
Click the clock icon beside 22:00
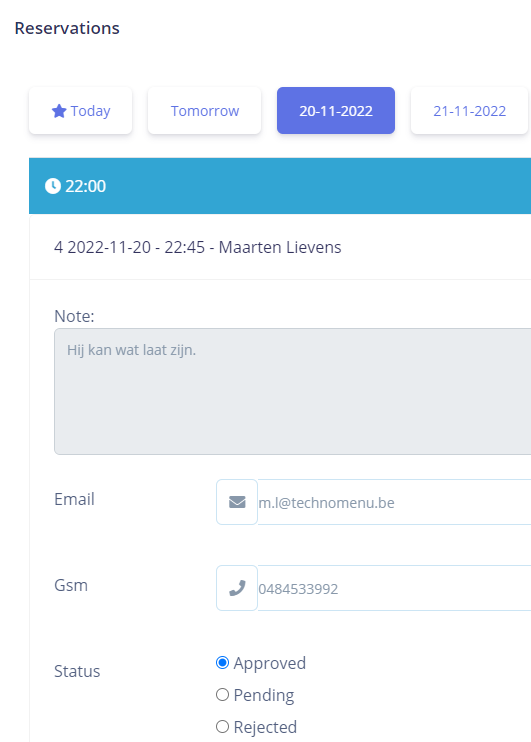53,186
